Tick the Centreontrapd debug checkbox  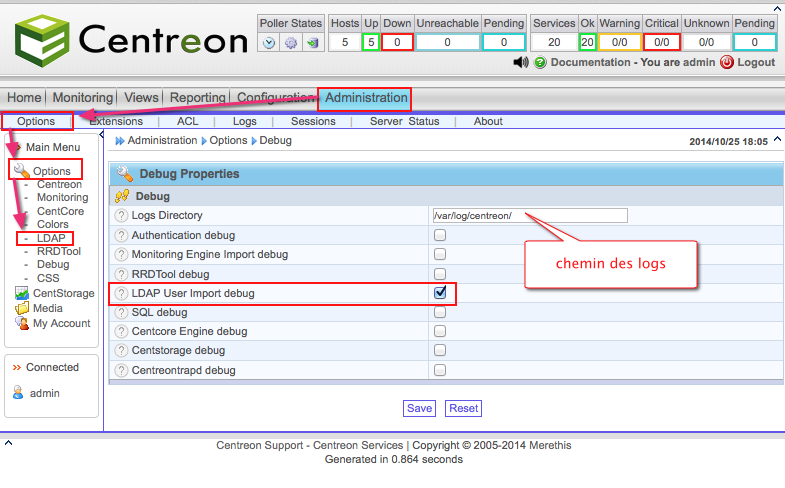pyautogui.click(x=440, y=370)
